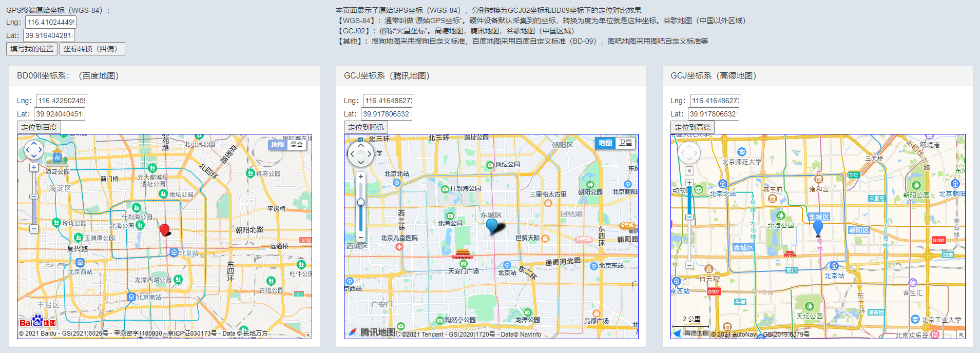Click the GCJ坐标系 (高德地图) heading
The image size is (980, 353).
point(714,75)
